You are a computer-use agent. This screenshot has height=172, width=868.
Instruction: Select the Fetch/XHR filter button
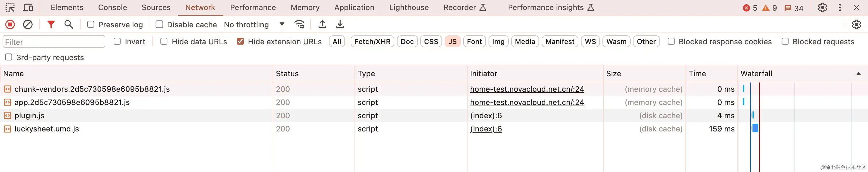(x=372, y=42)
